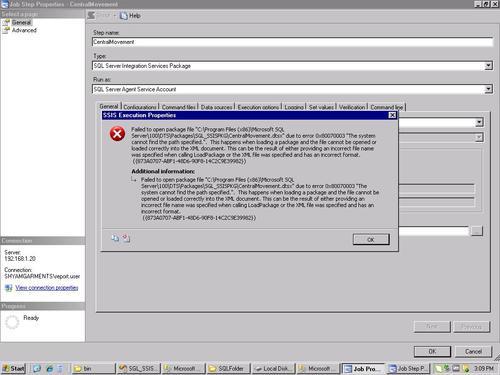Select the Advanced page in sidebar
500x375 pixels.
tap(24, 30)
